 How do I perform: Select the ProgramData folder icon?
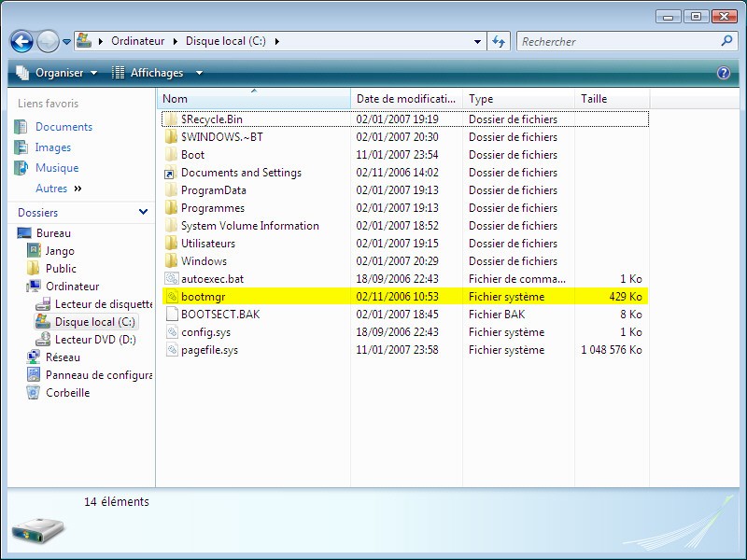(x=171, y=190)
